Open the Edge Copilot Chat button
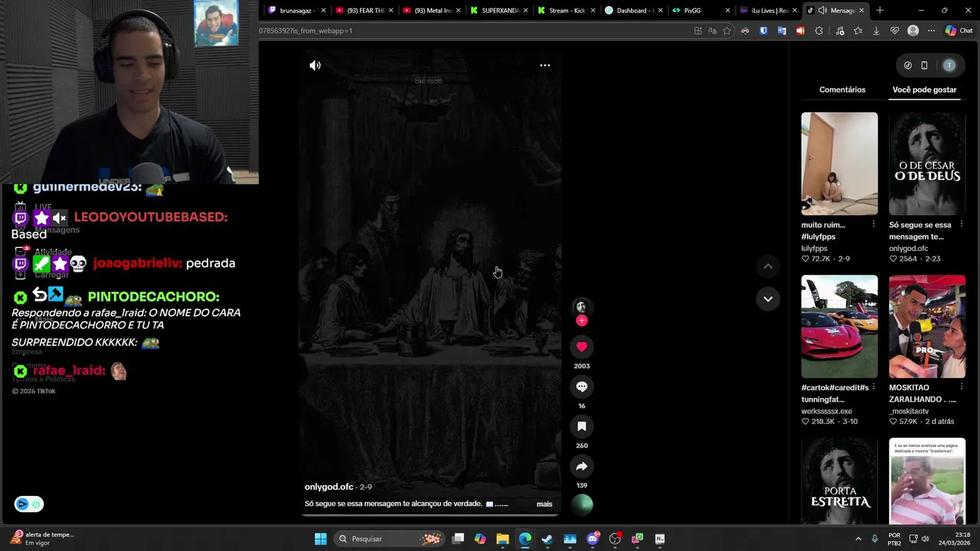The image size is (980, 551). (959, 31)
